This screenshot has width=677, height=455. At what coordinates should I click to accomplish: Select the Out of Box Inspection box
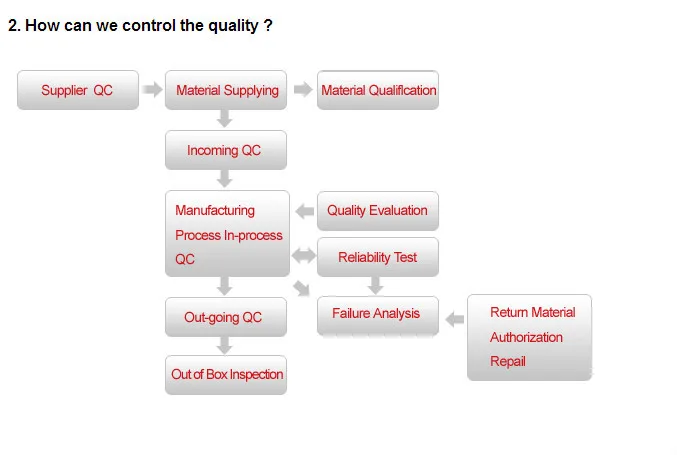pyautogui.click(x=226, y=374)
